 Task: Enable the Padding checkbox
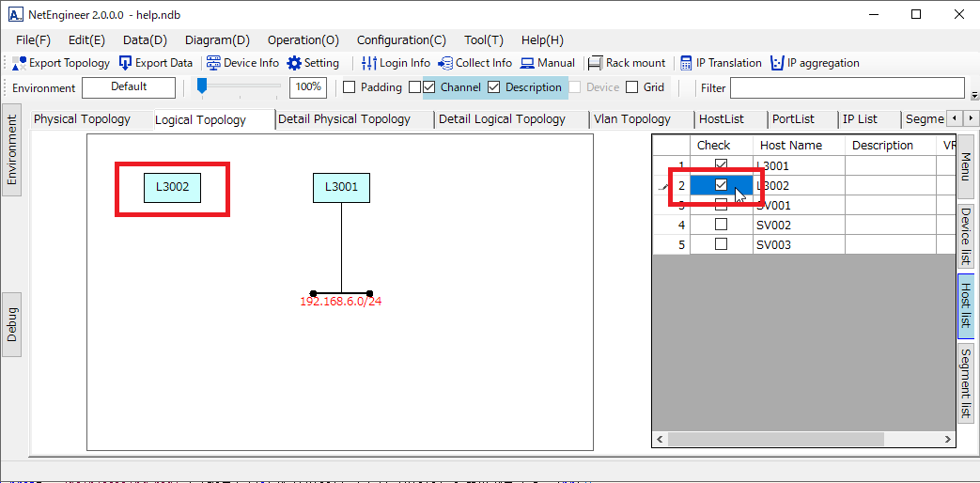click(x=349, y=87)
